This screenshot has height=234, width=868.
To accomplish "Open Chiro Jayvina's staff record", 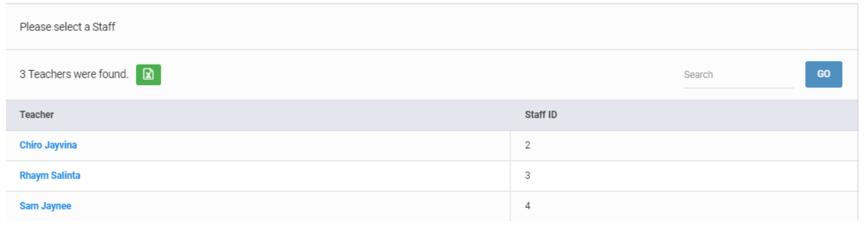I will tap(48, 145).
